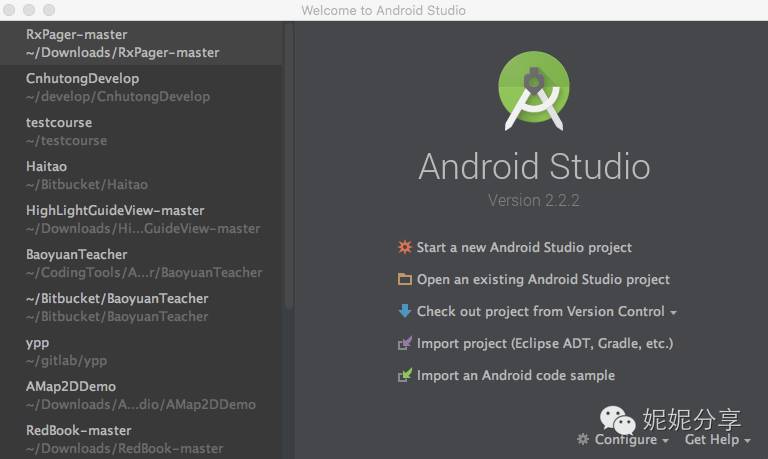This screenshot has height=459, width=768.
Task: Open recent project HighLightGuideView-master
Action: click(x=141, y=219)
